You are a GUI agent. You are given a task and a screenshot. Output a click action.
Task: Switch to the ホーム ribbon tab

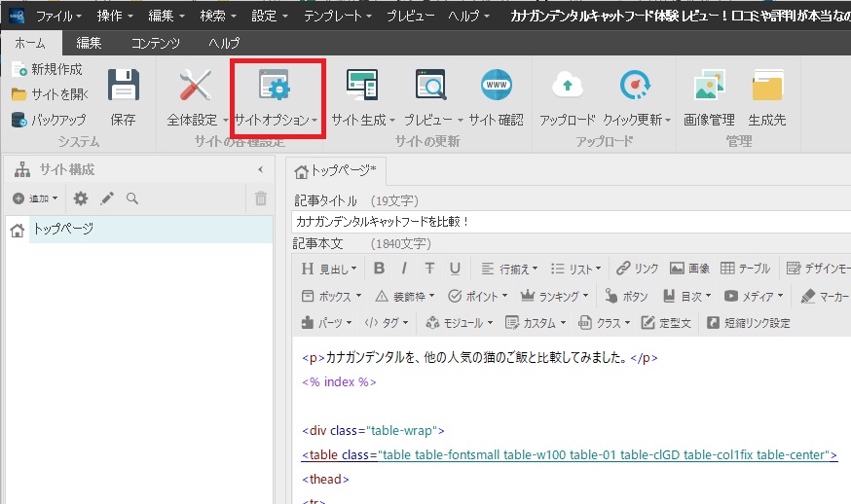(30, 43)
